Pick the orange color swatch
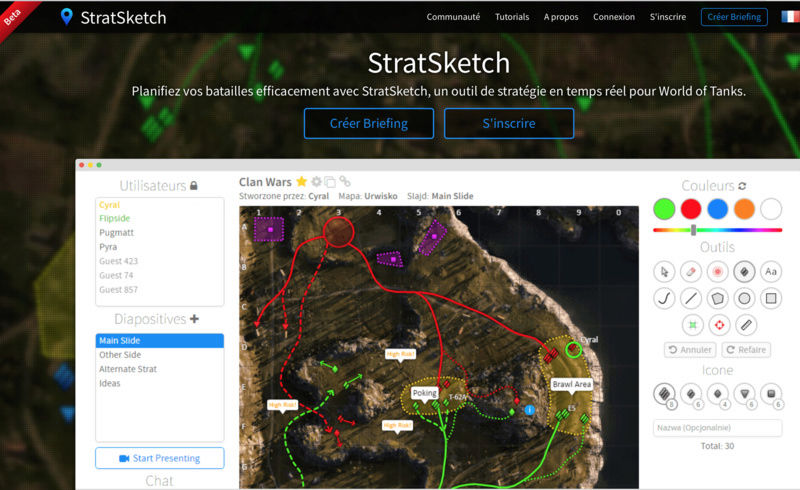This screenshot has width=800, height=490. click(744, 209)
